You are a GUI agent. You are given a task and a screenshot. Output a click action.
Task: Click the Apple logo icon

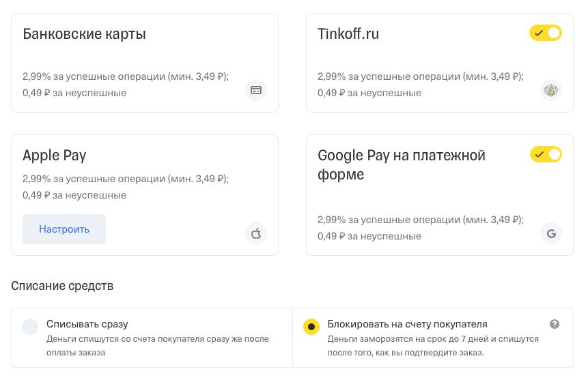256,233
